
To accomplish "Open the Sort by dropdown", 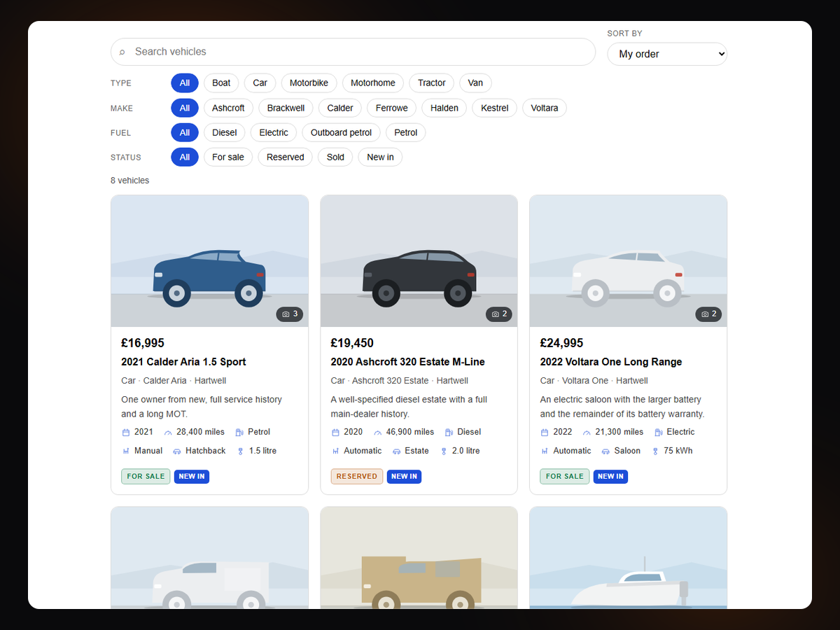I will tap(667, 54).
